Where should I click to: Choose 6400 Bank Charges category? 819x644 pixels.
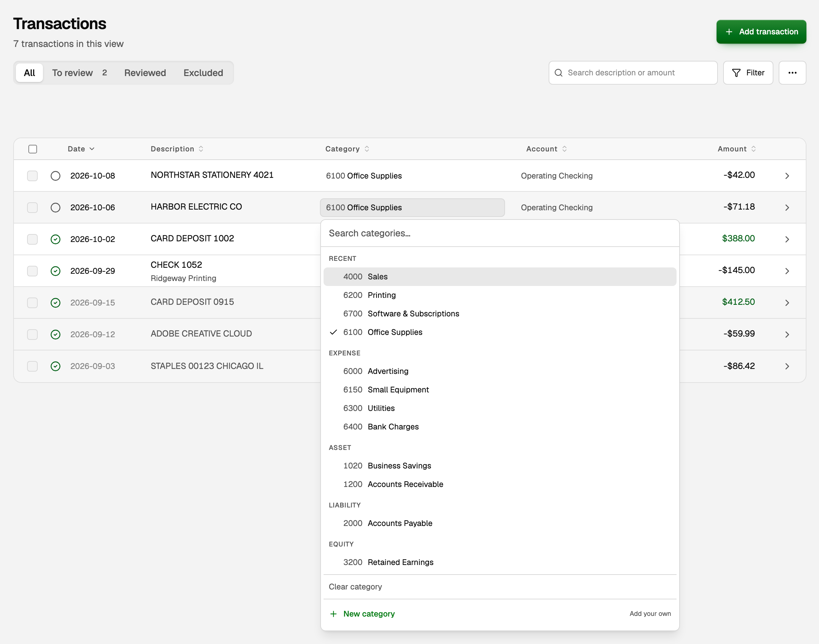click(x=500, y=427)
